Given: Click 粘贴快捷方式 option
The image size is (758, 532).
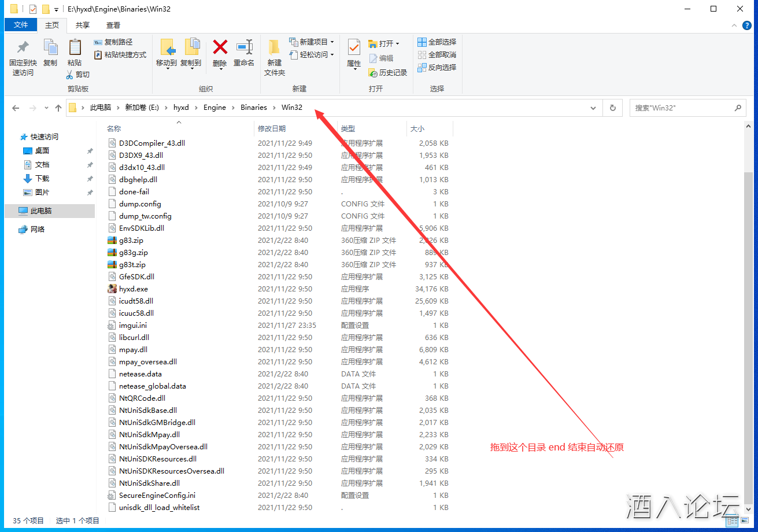Looking at the screenshot, I should pyautogui.click(x=120, y=55).
